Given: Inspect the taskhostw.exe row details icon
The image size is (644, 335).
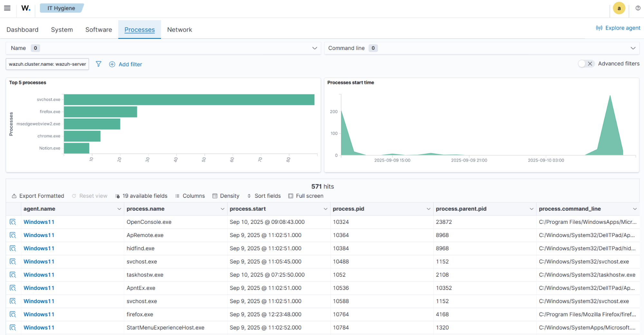Looking at the screenshot, I should tap(13, 275).
